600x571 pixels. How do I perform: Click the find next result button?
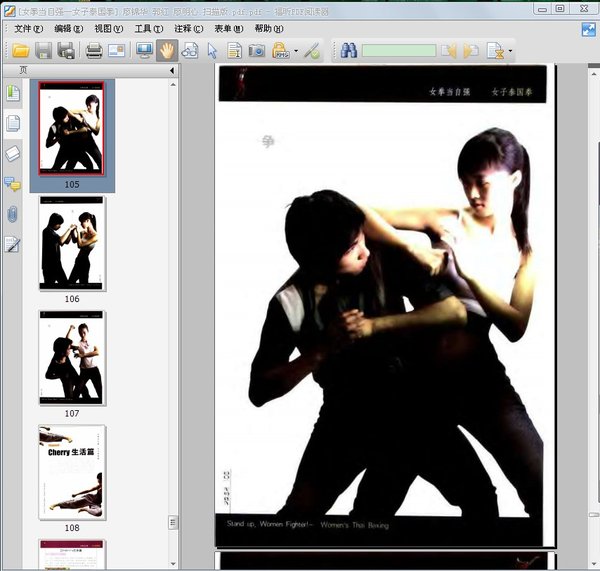[x=471, y=50]
